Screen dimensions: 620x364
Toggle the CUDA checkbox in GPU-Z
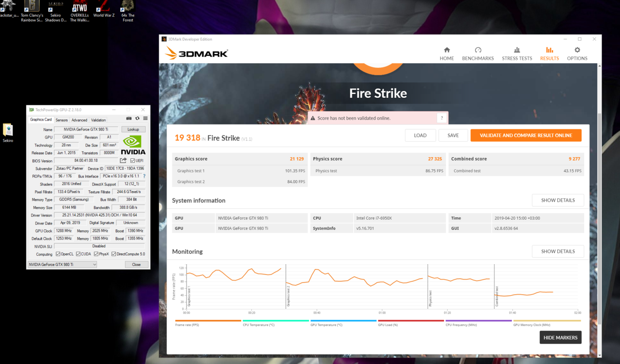(x=78, y=254)
